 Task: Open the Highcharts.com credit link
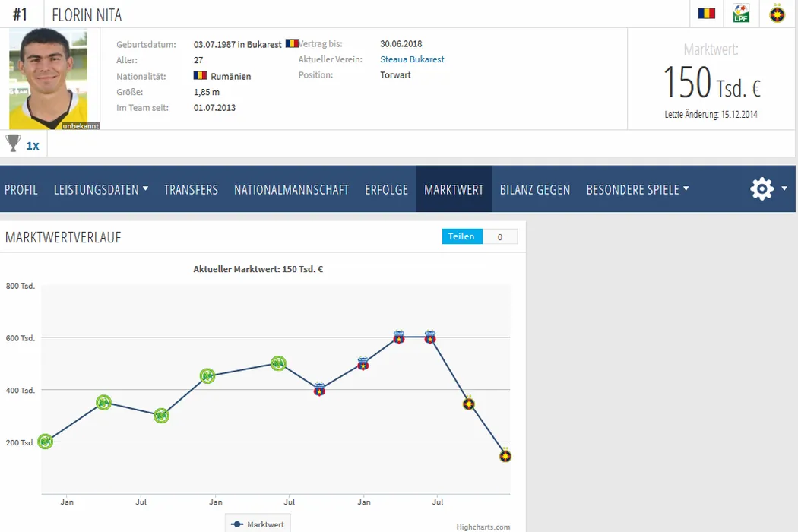coord(483,527)
